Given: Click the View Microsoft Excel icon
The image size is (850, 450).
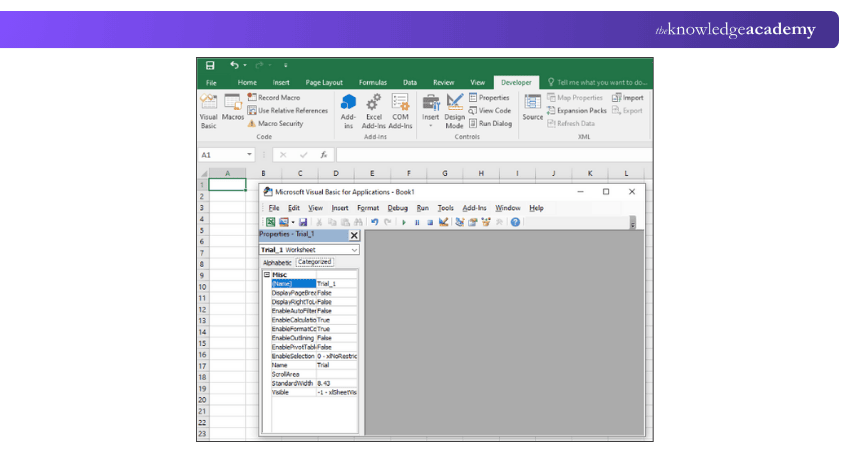Looking at the screenshot, I should (270, 221).
